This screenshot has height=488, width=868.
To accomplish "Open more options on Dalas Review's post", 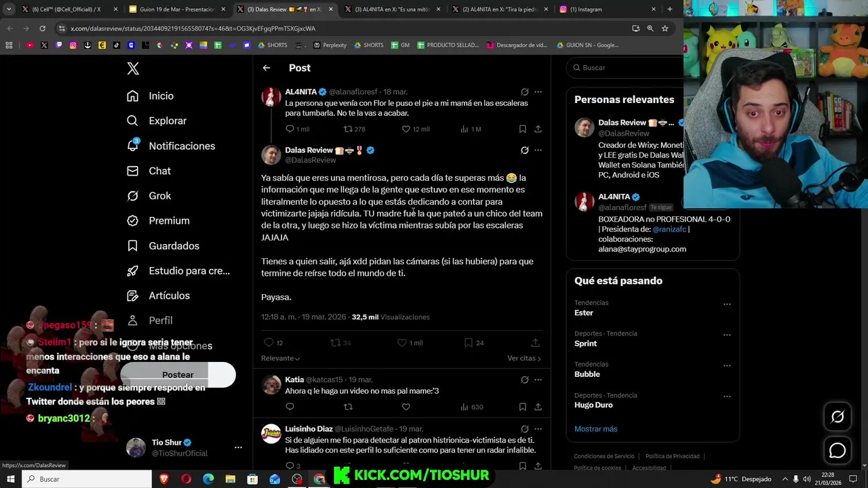I will (x=538, y=150).
